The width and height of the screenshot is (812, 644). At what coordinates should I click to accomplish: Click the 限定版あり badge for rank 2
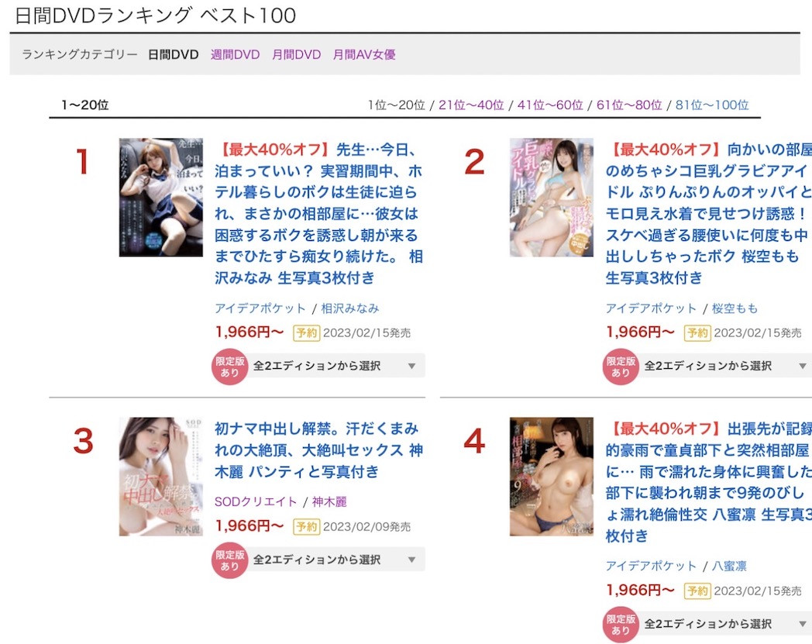[x=621, y=367]
